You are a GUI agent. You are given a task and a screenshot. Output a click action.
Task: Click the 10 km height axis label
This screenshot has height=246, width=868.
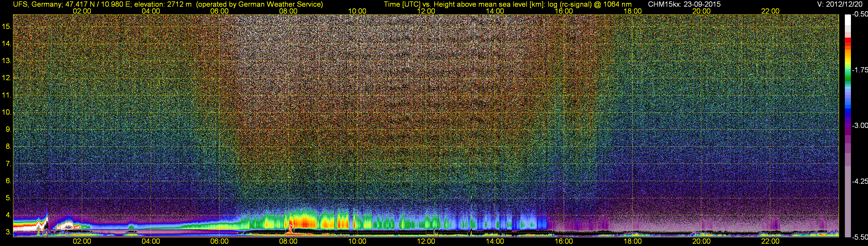tap(6, 112)
